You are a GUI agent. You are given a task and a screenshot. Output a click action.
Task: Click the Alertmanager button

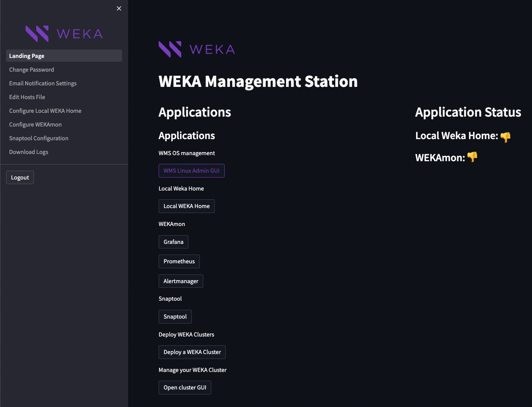pyautogui.click(x=181, y=281)
